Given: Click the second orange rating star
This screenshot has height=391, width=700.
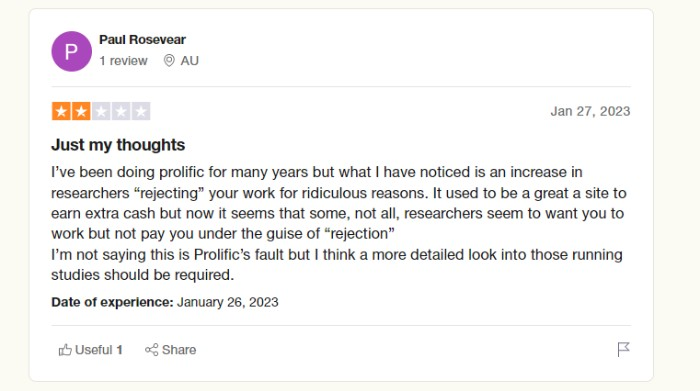Looking at the screenshot, I should pyautogui.click(x=81, y=111).
